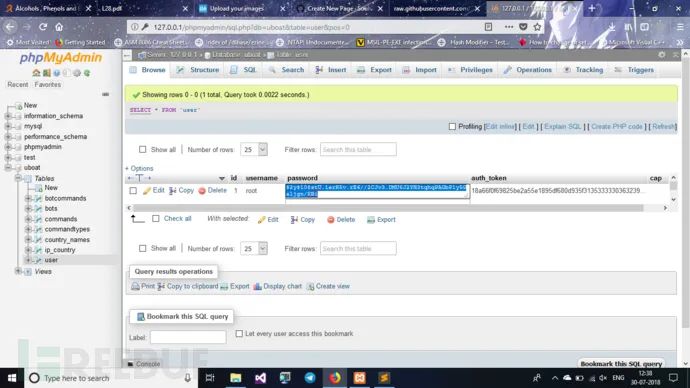Expand the botcommands table node
The width and height of the screenshot is (690, 388).
(29, 198)
